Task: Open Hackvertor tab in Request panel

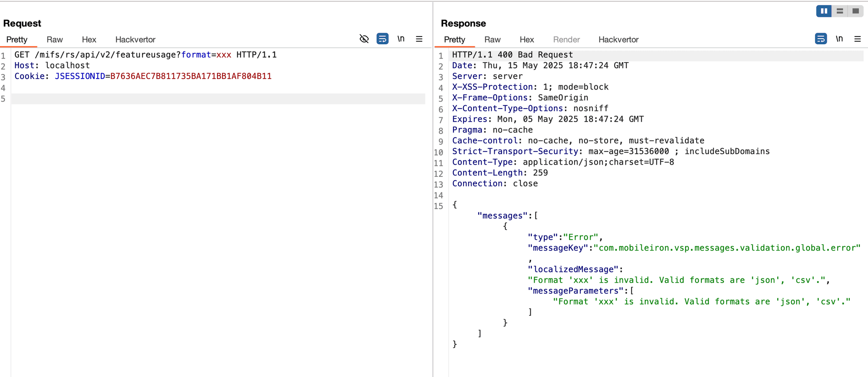Action: pos(135,40)
